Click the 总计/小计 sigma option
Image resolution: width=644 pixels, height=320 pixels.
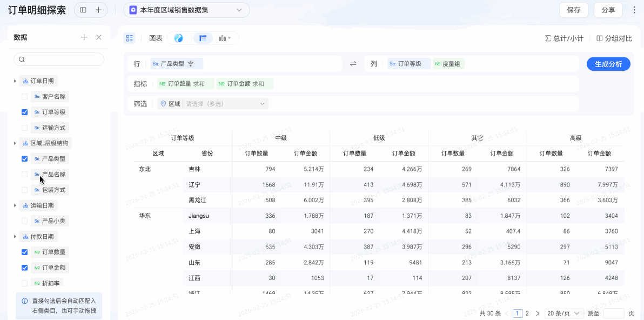[564, 38]
